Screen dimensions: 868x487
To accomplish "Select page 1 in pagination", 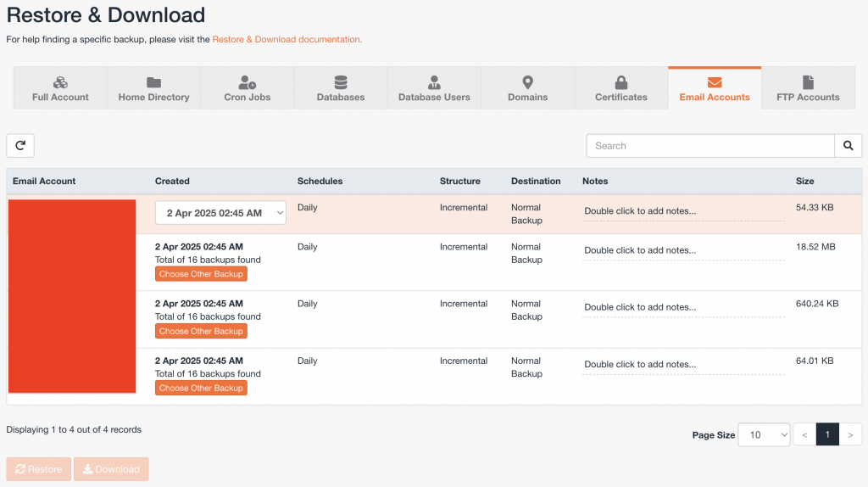I will (x=827, y=435).
